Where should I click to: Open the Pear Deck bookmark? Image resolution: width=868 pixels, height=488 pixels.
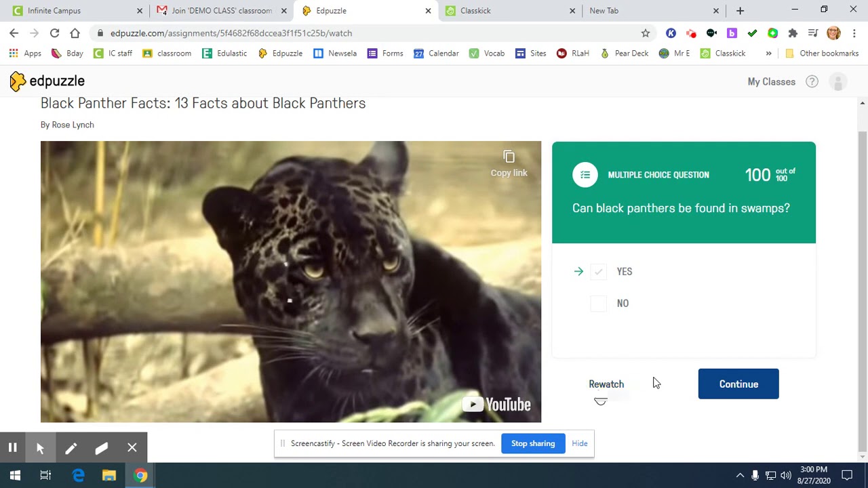pos(625,53)
